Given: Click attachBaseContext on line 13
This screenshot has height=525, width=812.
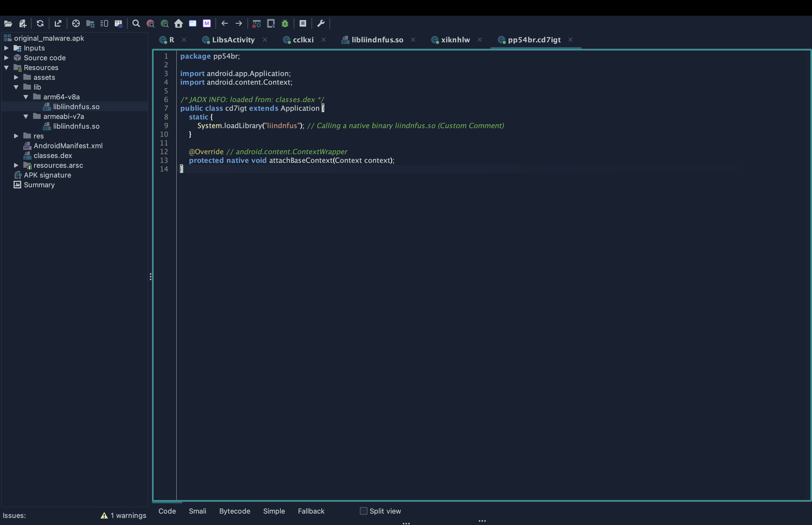Looking at the screenshot, I should click(300, 160).
